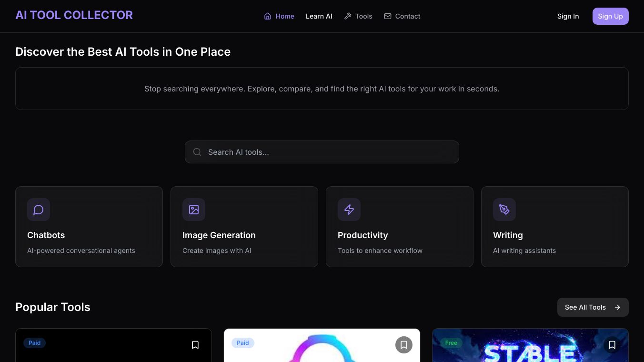
Task: Open the Contact page link
Action: coord(408,16)
